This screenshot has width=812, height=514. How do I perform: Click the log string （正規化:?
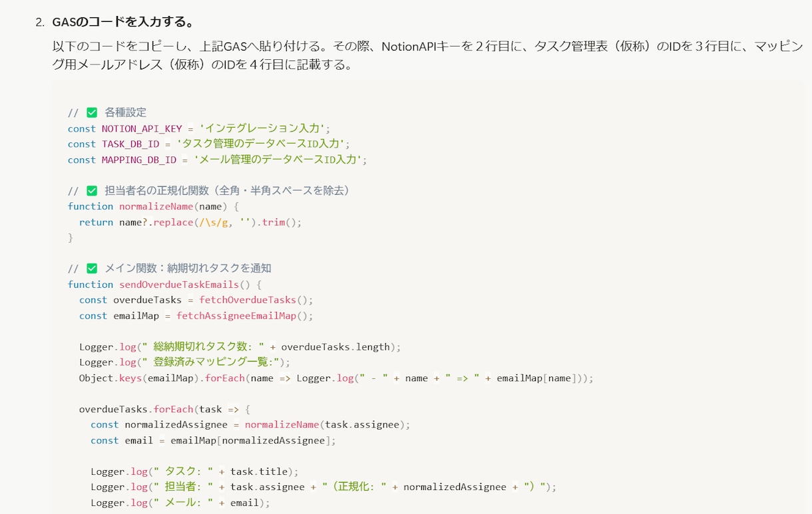pos(354,487)
